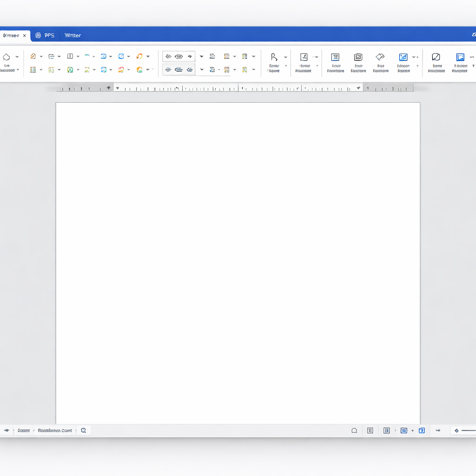Image resolution: width=476 pixels, height=476 pixels.
Task: Click the slashed square icon in the ribbon
Action: [436, 57]
